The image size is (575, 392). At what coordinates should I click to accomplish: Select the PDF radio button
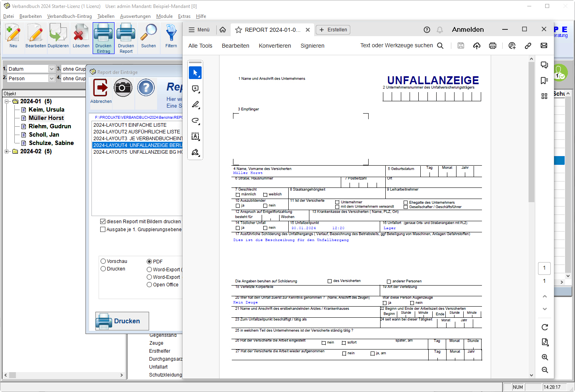[x=150, y=262]
